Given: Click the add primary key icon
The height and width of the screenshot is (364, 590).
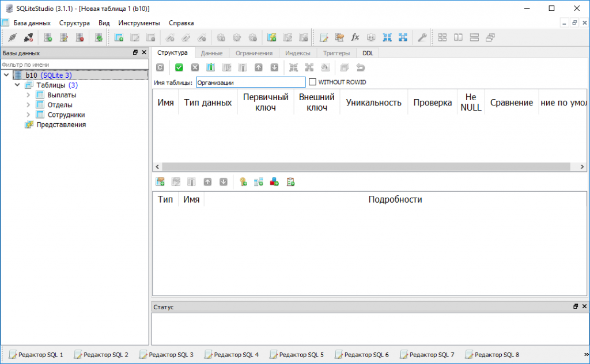Looking at the screenshot, I should point(243,182).
